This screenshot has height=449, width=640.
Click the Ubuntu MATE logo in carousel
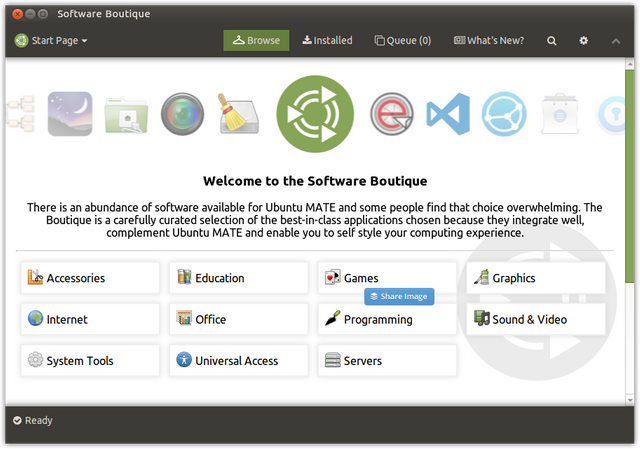coord(315,114)
